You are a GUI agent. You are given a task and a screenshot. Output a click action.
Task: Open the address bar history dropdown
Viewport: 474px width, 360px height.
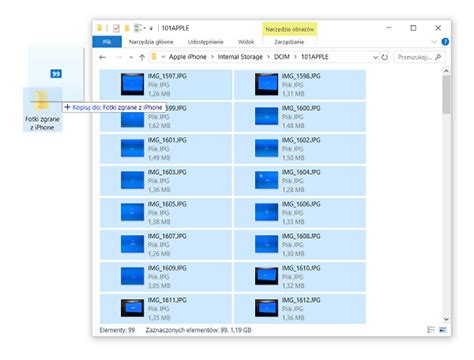[x=375, y=57]
